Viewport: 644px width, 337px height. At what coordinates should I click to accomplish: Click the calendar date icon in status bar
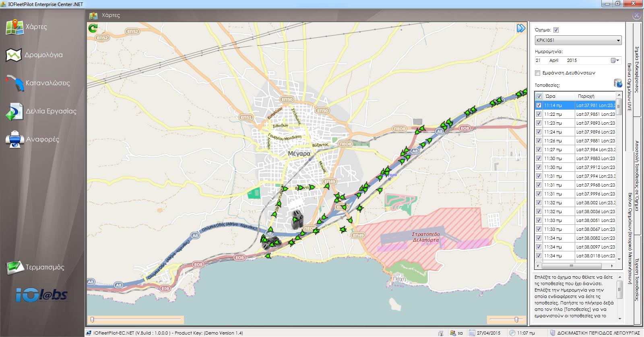pyautogui.click(x=472, y=333)
